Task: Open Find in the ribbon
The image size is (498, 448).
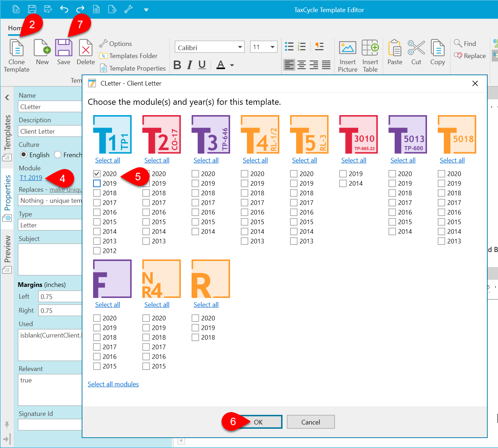Action: tap(465, 43)
